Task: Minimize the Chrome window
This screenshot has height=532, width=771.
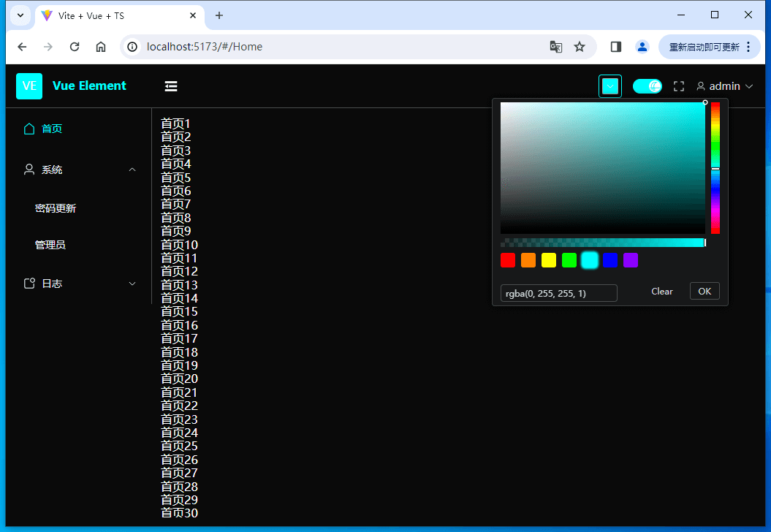Action: pos(681,15)
